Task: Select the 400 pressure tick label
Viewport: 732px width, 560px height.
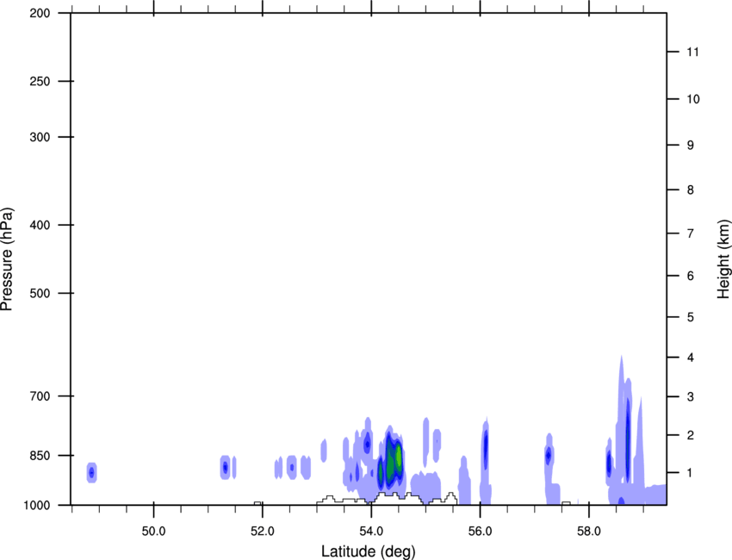Action: 40,225
